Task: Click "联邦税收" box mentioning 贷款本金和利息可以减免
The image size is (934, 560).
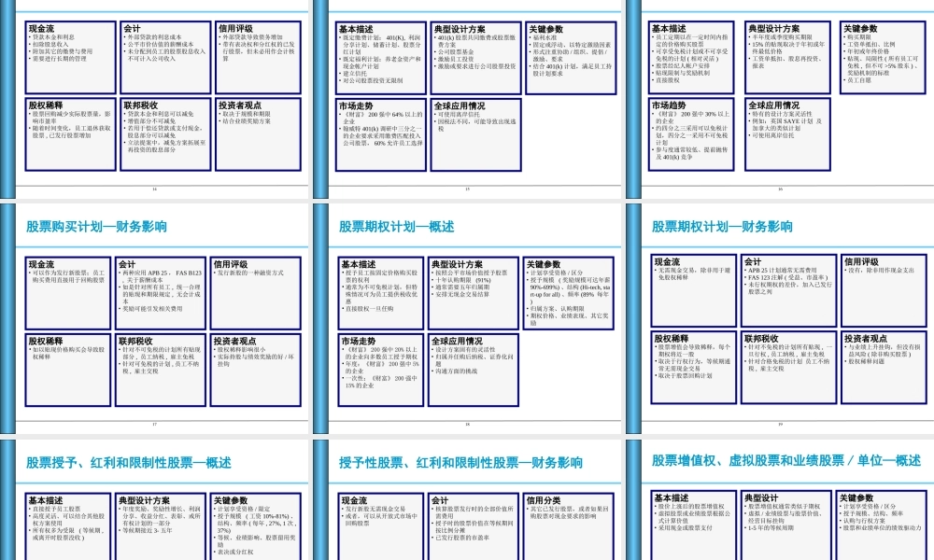Action: [165, 133]
